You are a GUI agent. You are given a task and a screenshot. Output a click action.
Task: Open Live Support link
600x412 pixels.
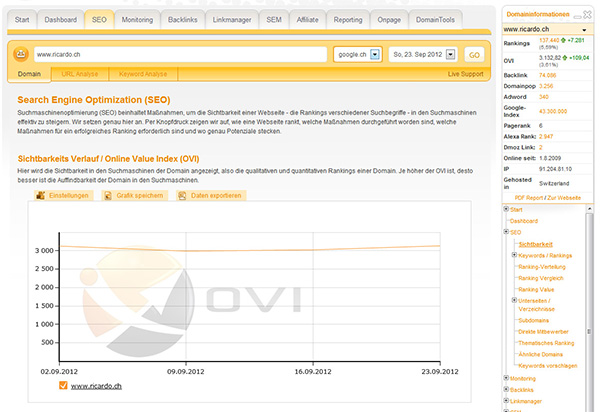[465, 74]
